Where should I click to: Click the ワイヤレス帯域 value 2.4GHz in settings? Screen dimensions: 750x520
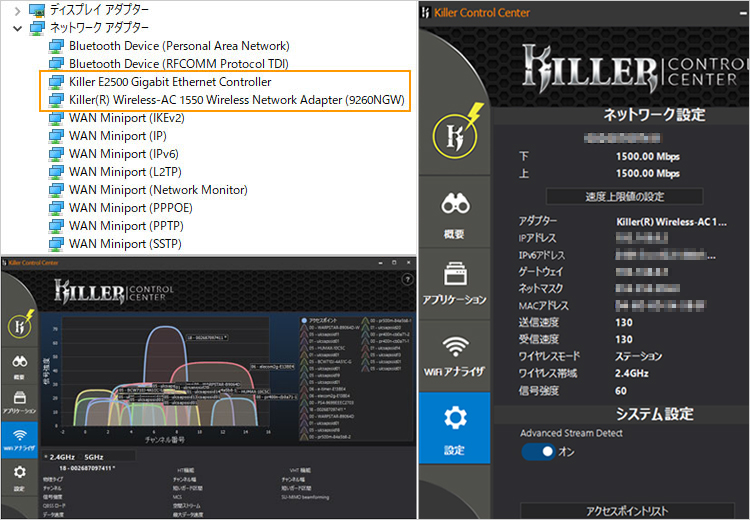pos(632,373)
